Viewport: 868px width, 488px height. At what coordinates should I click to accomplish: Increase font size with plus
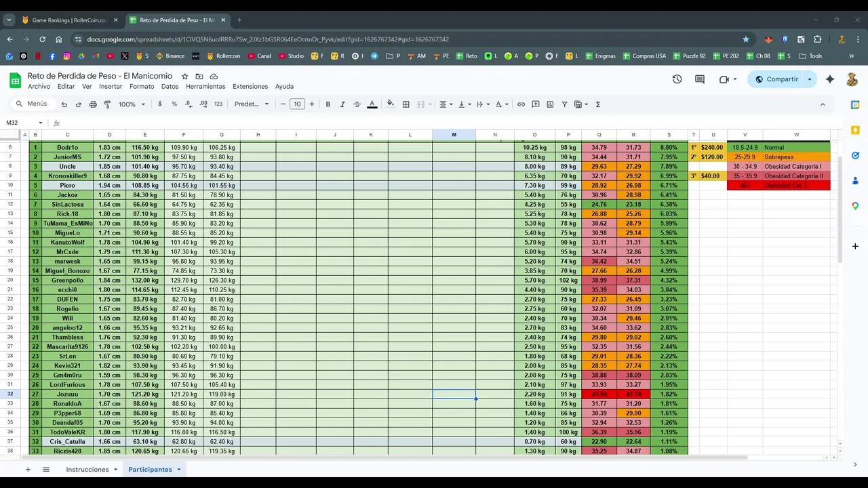coord(312,104)
